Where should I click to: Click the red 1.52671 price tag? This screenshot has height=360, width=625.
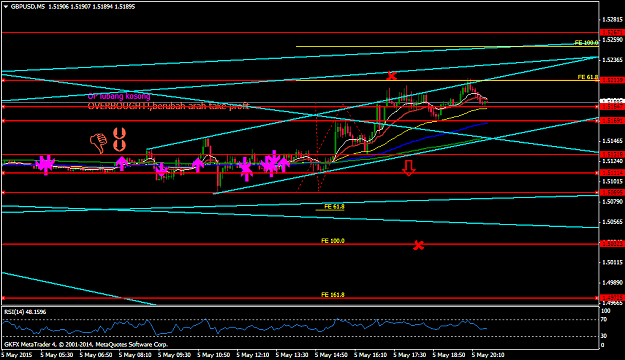point(612,32)
